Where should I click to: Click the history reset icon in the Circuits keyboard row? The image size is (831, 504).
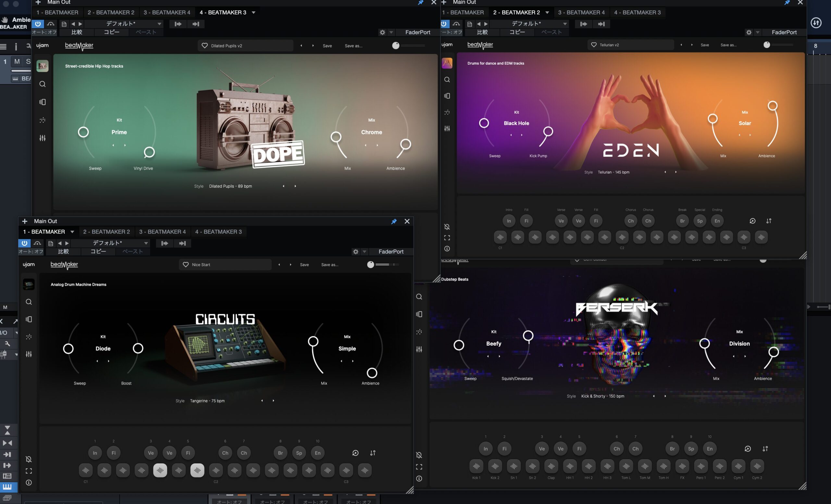[x=355, y=453]
